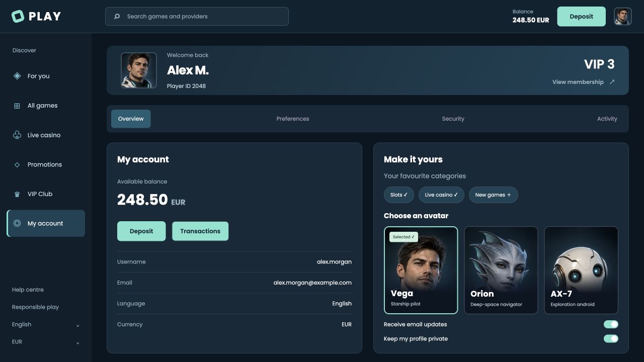The width and height of the screenshot is (644, 362).
Task: Click the View membership arrow icon
Action: click(612, 82)
